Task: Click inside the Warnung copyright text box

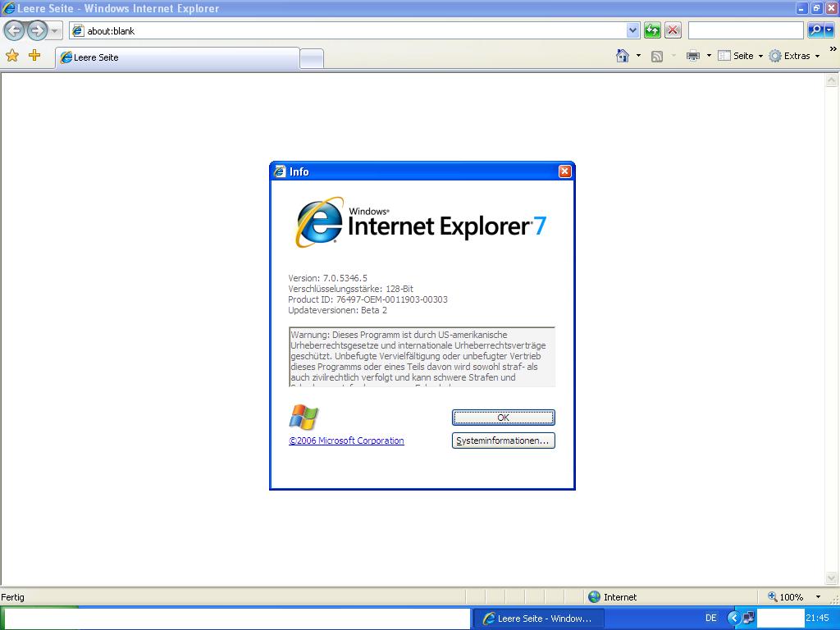Action: coord(422,356)
